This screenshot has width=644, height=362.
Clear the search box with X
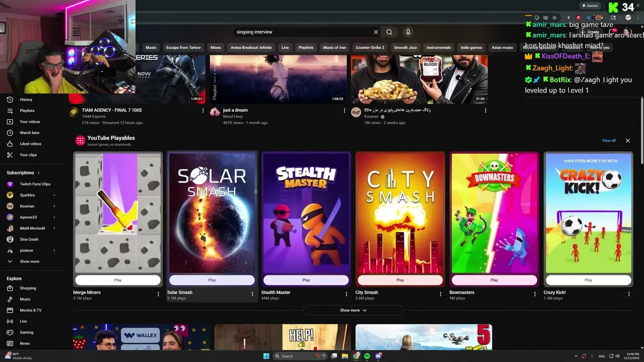(x=376, y=32)
